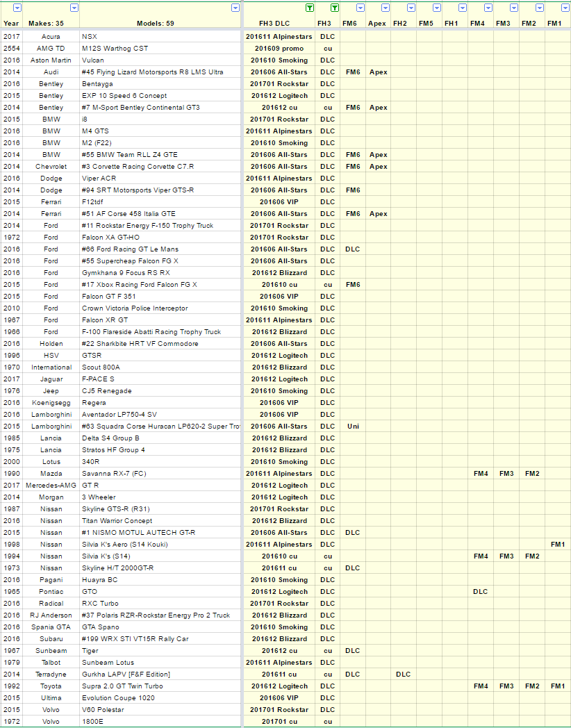Select the 'Scout 800A' model cell
This screenshot has width=571, height=728.
(160, 367)
